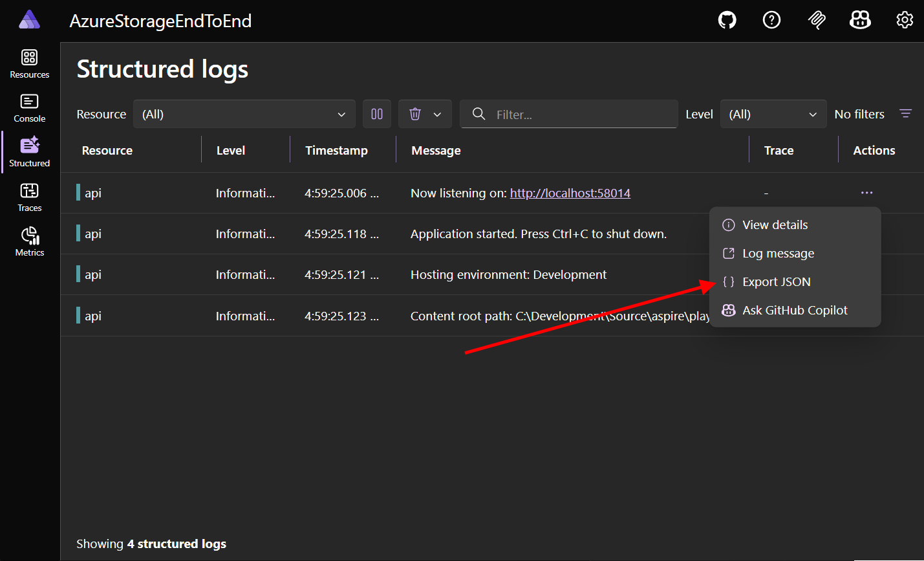
Task: Open the http://localhost:58014 link
Action: (570, 192)
